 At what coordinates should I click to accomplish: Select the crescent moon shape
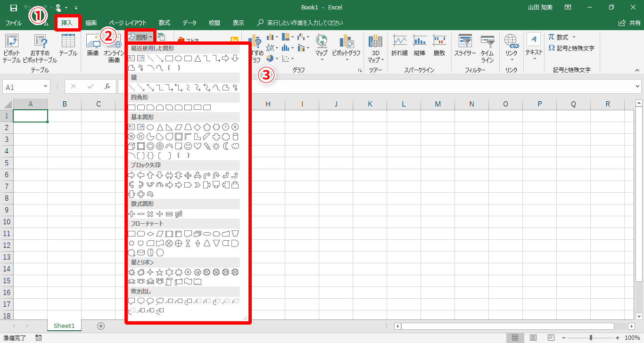tap(226, 146)
